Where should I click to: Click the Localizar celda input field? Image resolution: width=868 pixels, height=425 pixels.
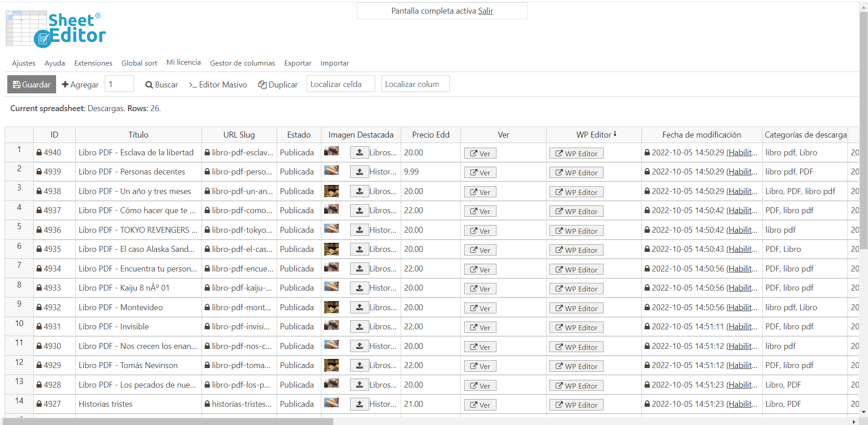(341, 84)
